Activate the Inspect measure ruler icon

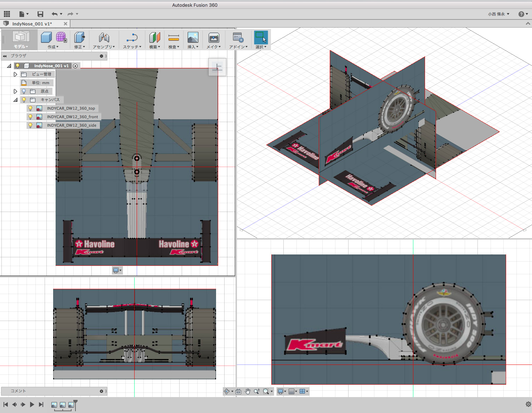pyautogui.click(x=174, y=37)
